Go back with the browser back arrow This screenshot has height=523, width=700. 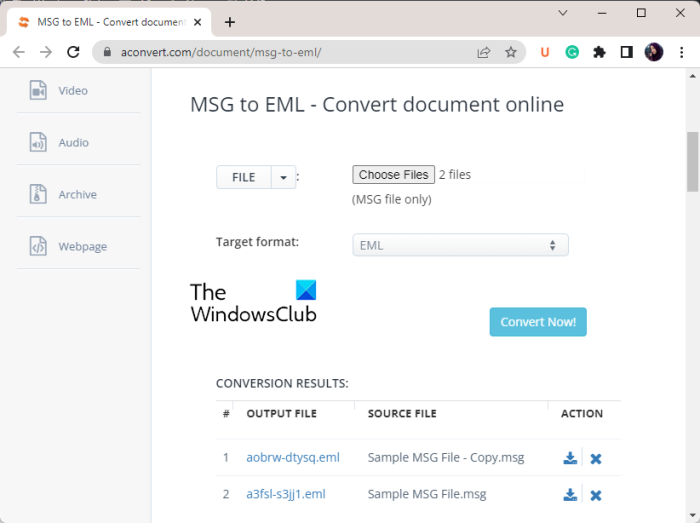(x=19, y=52)
